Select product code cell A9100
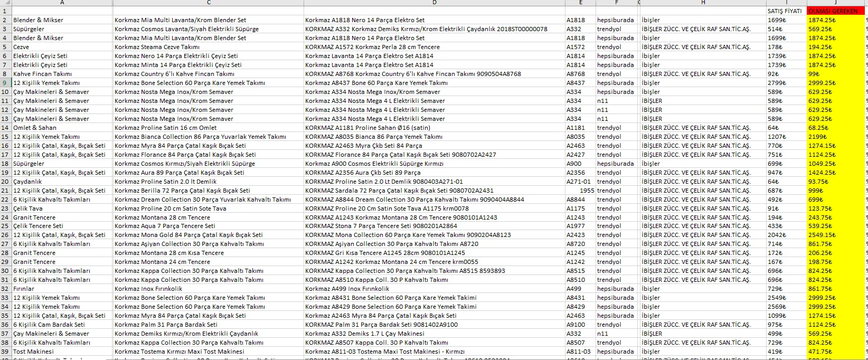Viewport: 868px width, 360px height. [580, 325]
